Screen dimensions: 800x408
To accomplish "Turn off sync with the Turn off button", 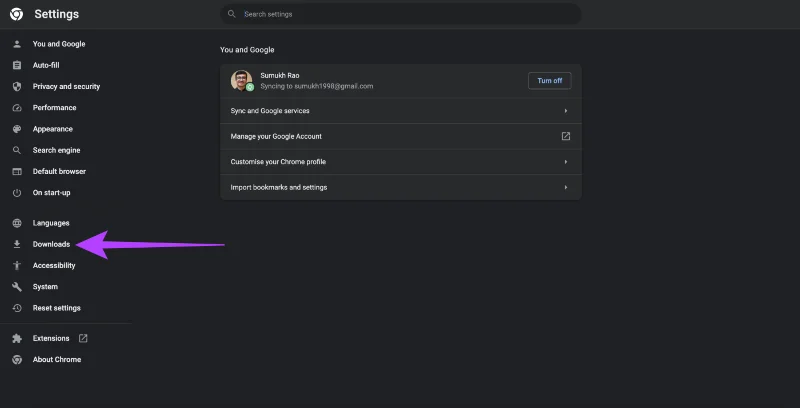I will [549, 81].
